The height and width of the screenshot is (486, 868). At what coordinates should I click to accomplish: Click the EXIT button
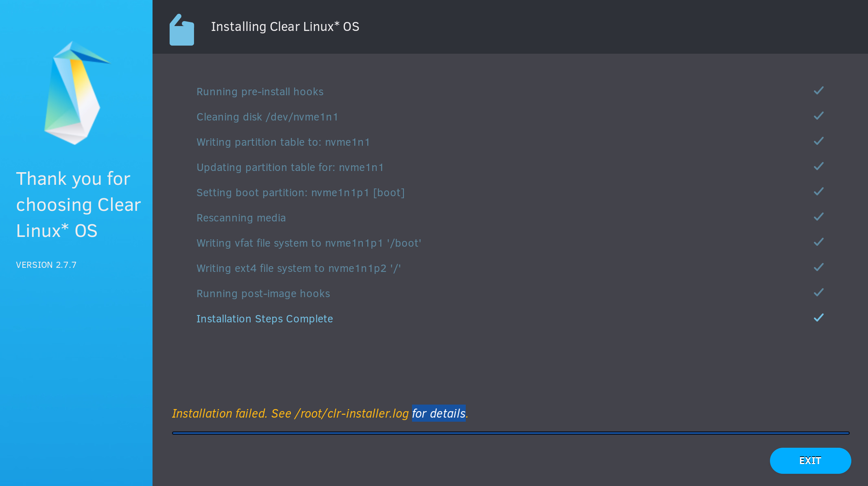click(x=810, y=460)
